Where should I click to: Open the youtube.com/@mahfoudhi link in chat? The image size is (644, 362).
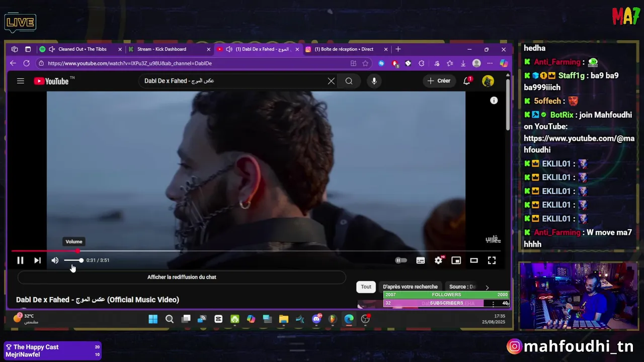[x=579, y=144]
